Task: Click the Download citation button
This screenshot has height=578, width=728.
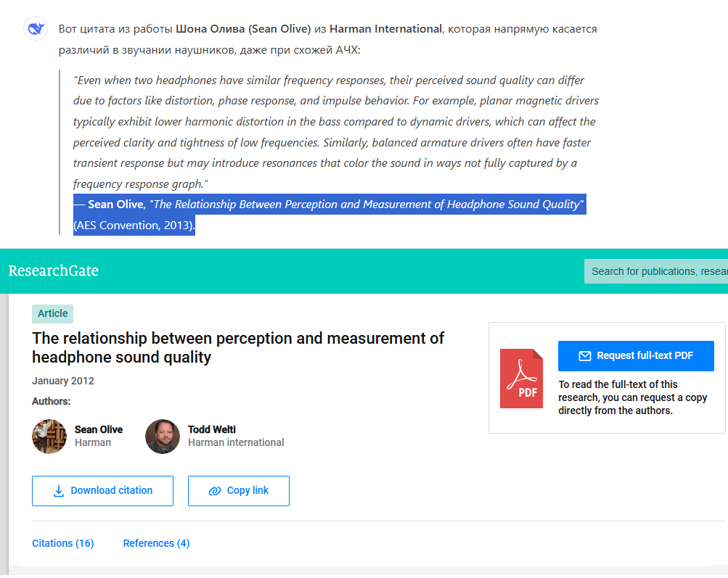Action: click(x=102, y=491)
